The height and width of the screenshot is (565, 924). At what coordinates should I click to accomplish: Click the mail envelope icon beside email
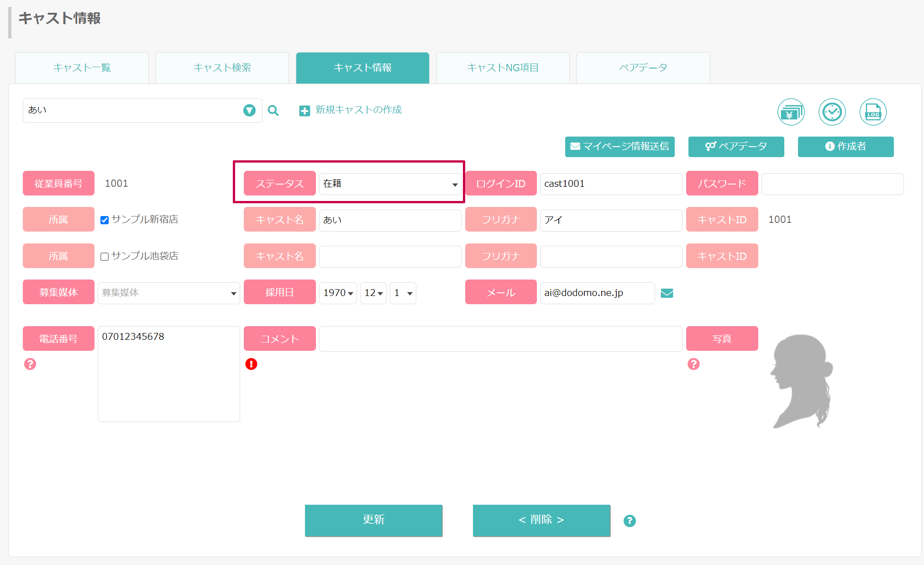click(x=667, y=293)
